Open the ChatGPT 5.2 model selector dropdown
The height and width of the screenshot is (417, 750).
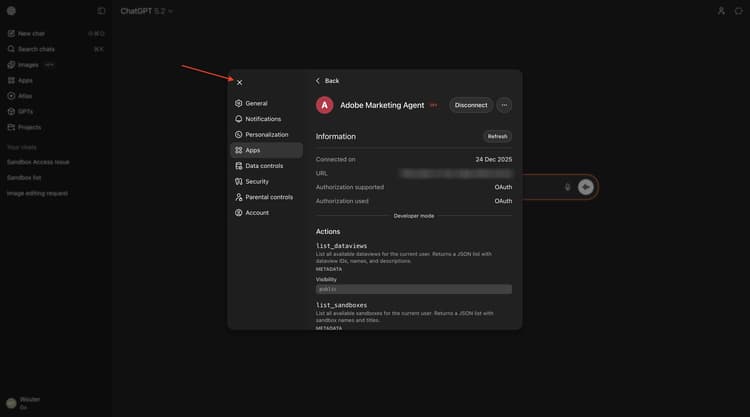point(146,11)
